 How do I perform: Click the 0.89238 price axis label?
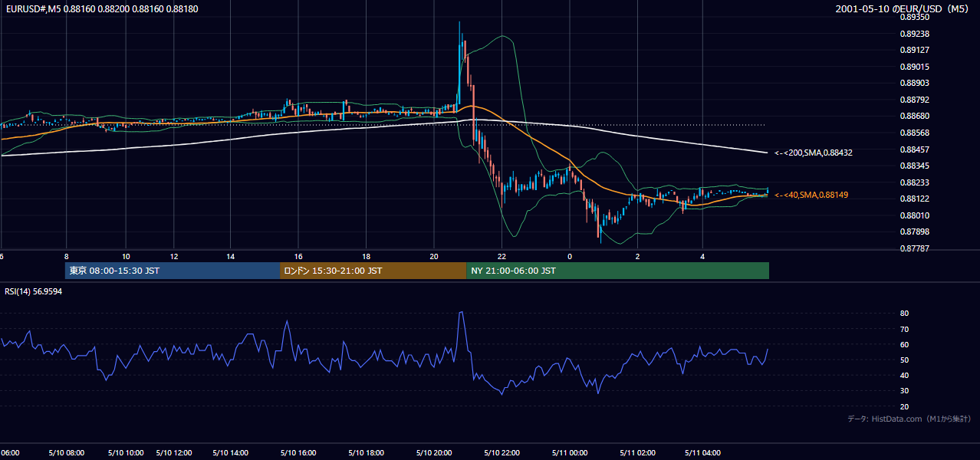(x=914, y=34)
